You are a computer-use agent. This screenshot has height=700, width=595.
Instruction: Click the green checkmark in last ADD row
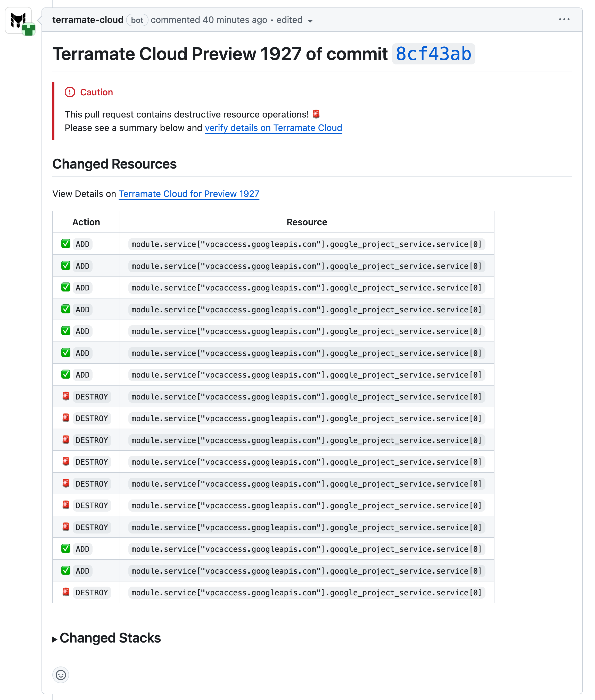pyautogui.click(x=66, y=571)
